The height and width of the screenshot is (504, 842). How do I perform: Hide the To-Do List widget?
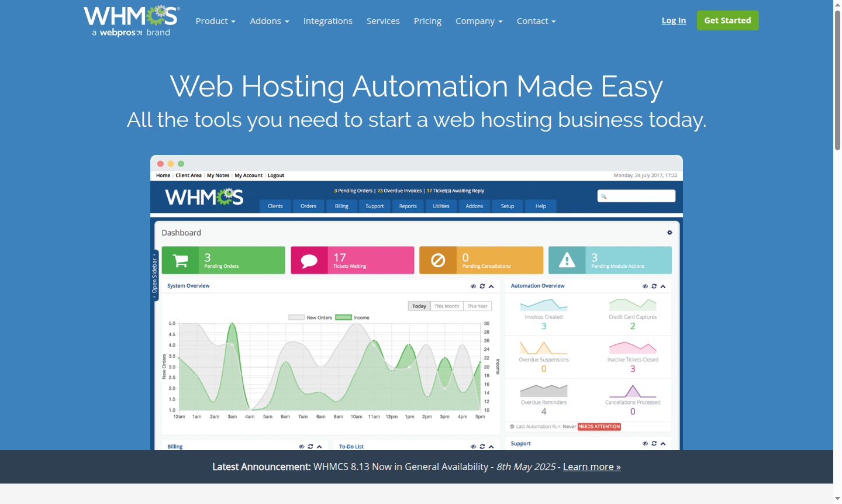473,446
